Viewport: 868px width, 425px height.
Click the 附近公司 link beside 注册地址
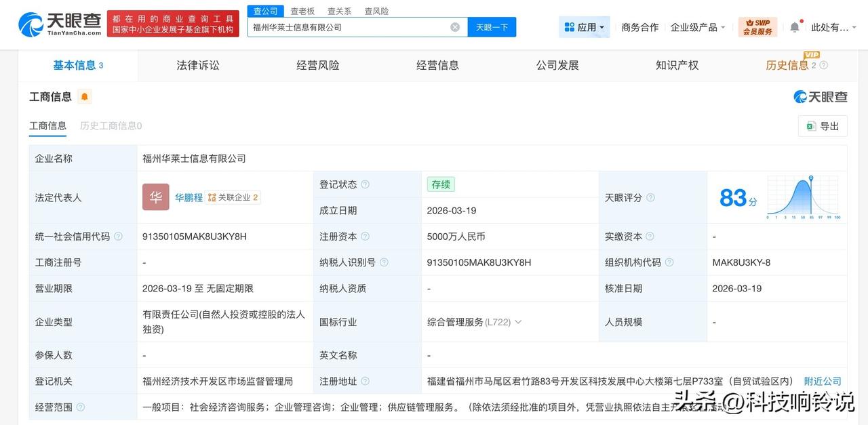pos(823,381)
